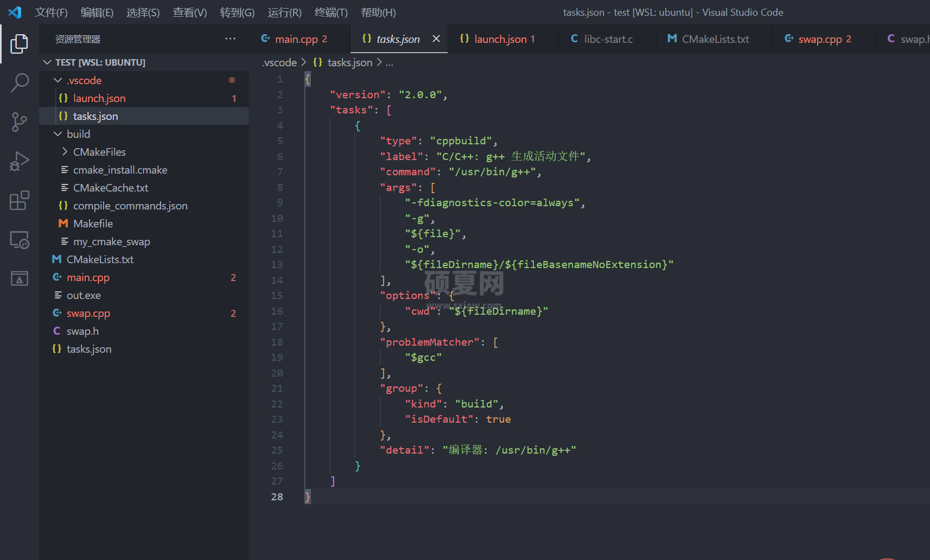
Task: Click the .vscode breadcrumb segment
Action: 279,62
